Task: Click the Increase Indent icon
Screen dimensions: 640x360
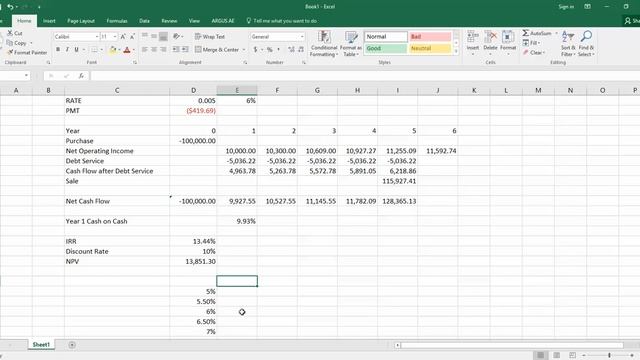Action: point(185,49)
